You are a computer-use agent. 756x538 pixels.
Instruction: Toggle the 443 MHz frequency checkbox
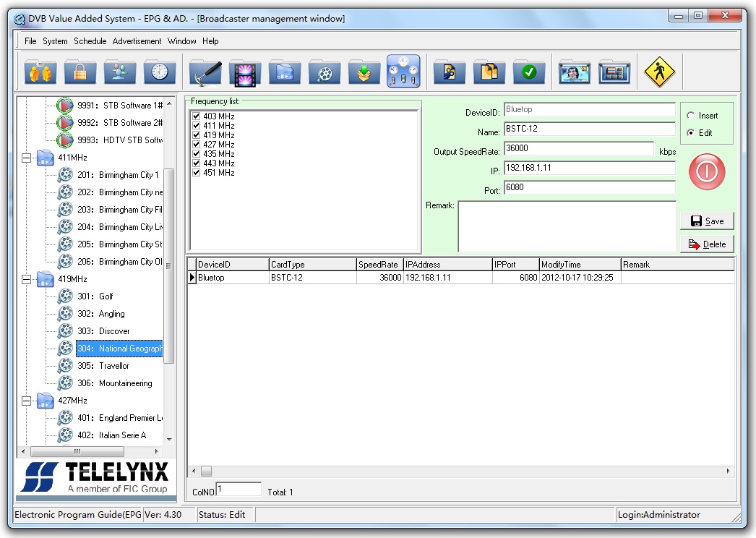(197, 163)
